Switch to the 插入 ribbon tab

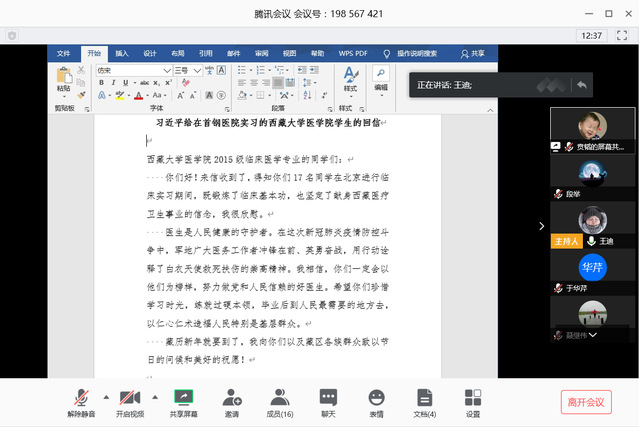pos(122,53)
